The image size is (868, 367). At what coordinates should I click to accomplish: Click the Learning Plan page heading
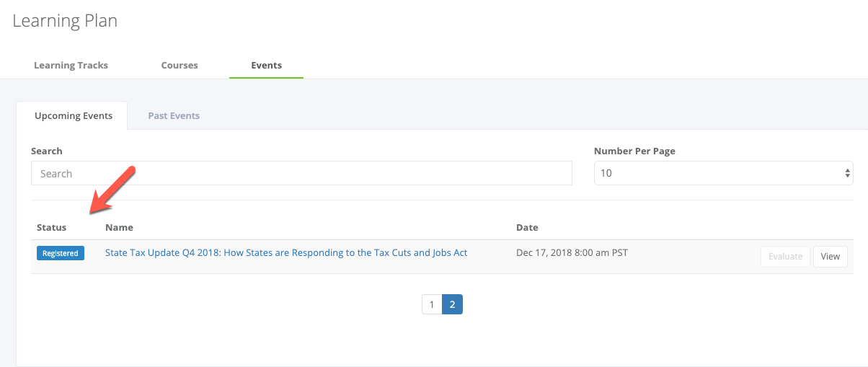pos(65,21)
